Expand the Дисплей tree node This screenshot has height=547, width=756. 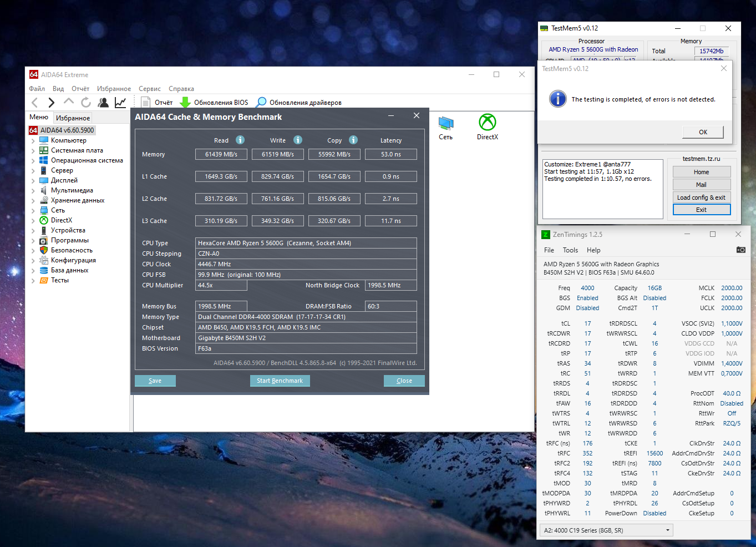click(x=33, y=181)
